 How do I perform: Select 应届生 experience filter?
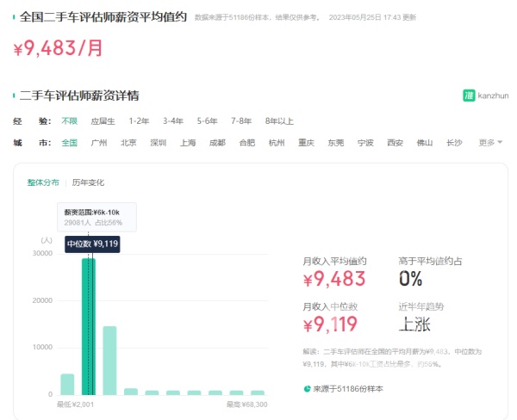(x=102, y=121)
